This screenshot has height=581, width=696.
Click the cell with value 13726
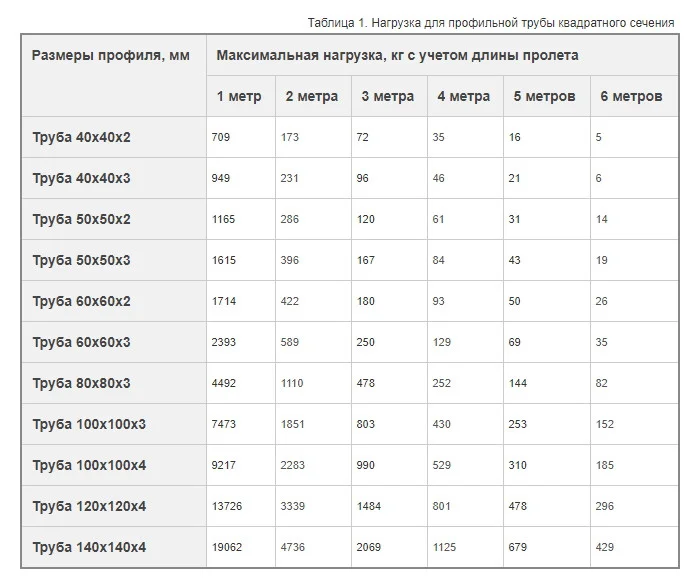click(x=227, y=506)
